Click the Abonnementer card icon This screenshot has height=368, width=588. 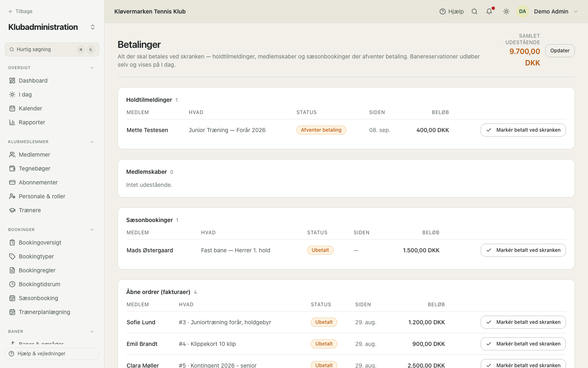coord(12,182)
